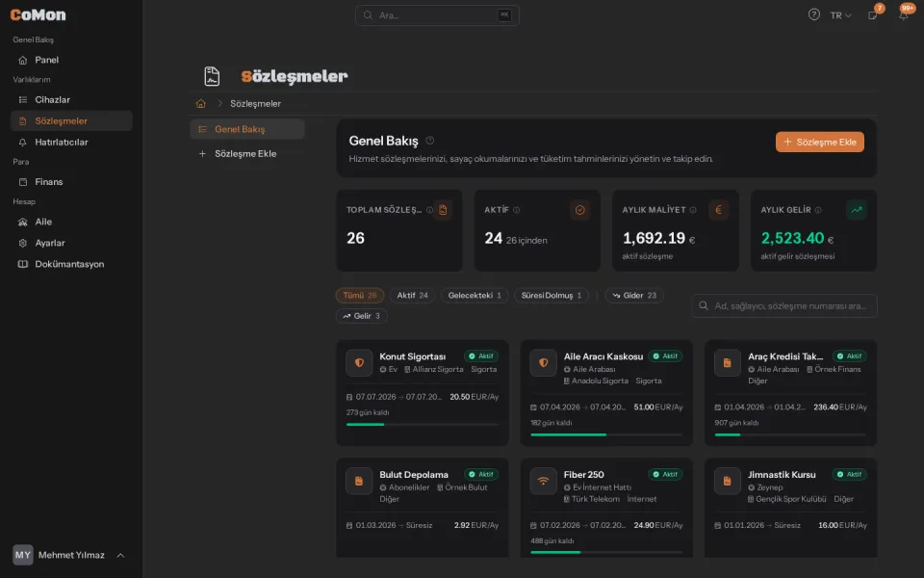Click the trend arrow icon in Aylık Gelir card
The height and width of the screenshot is (578, 924).
(857, 210)
